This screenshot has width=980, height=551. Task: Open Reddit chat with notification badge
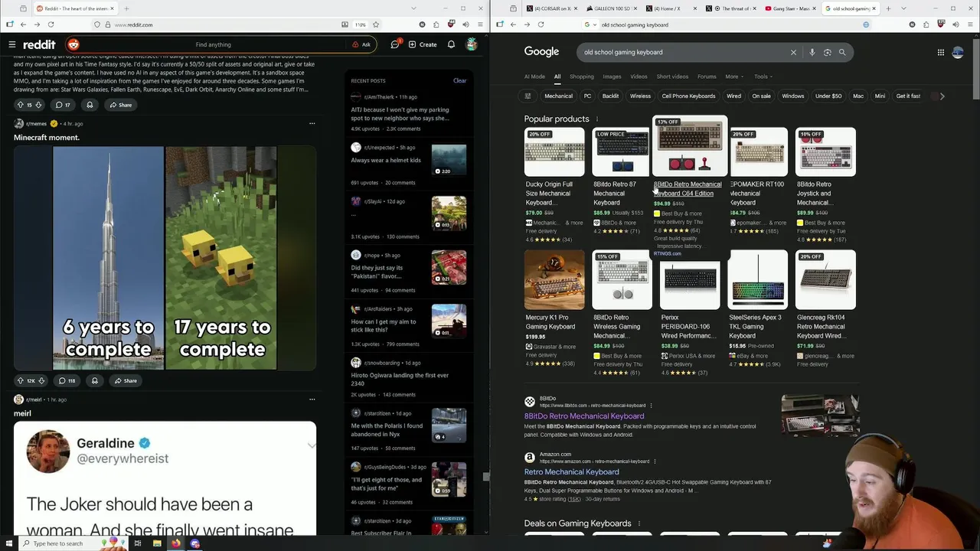[x=395, y=44]
